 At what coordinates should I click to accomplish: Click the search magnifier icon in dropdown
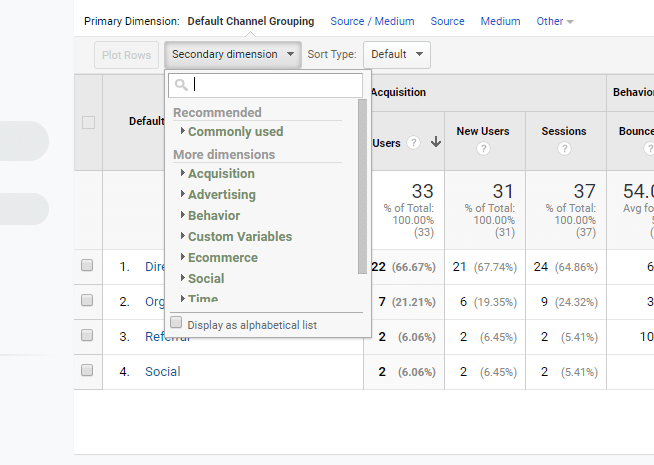181,85
